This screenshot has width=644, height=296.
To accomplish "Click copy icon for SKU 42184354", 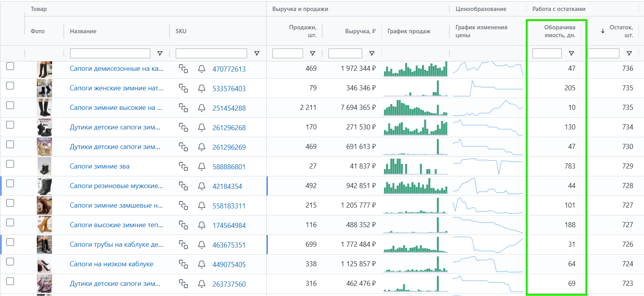I will click(183, 186).
